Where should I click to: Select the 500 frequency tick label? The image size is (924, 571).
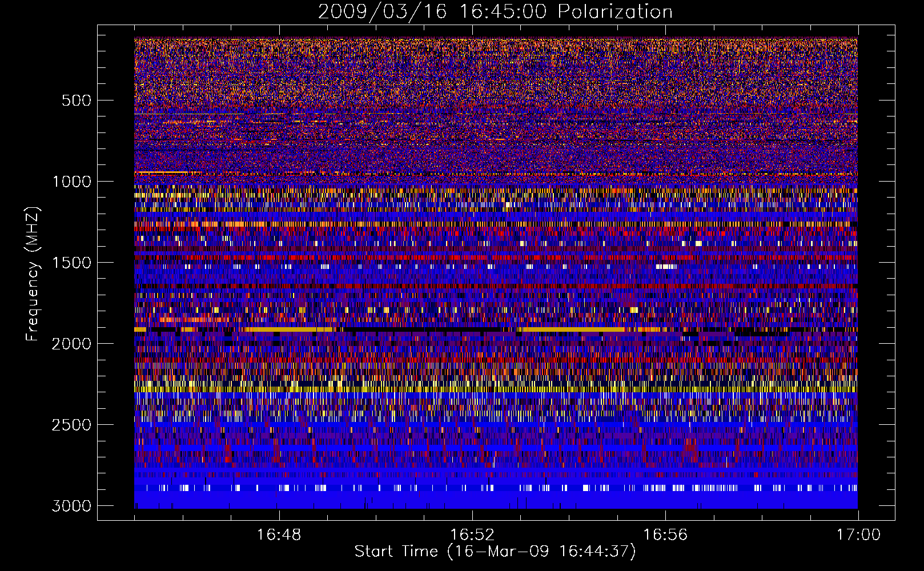tap(77, 100)
